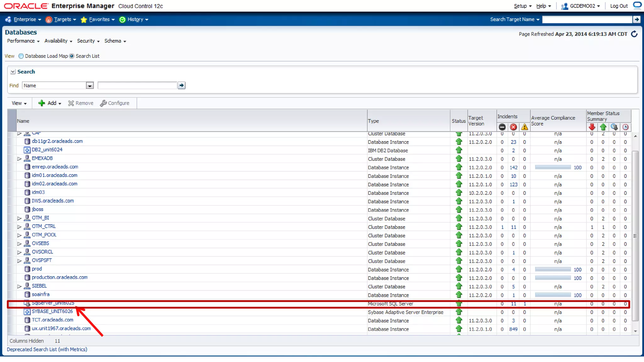Click the table vertical scrollbar
Viewport: 644px width, 362px height.
coord(635,236)
